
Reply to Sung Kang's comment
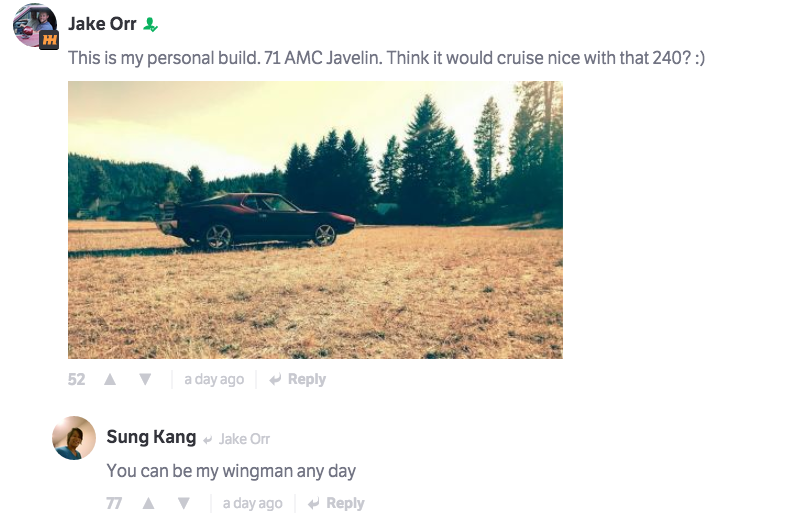336,504
